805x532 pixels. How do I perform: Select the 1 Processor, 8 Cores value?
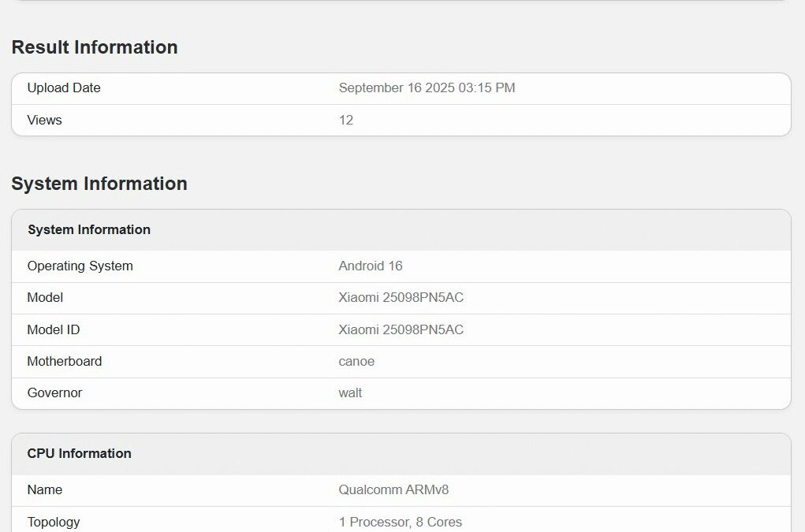401,522
